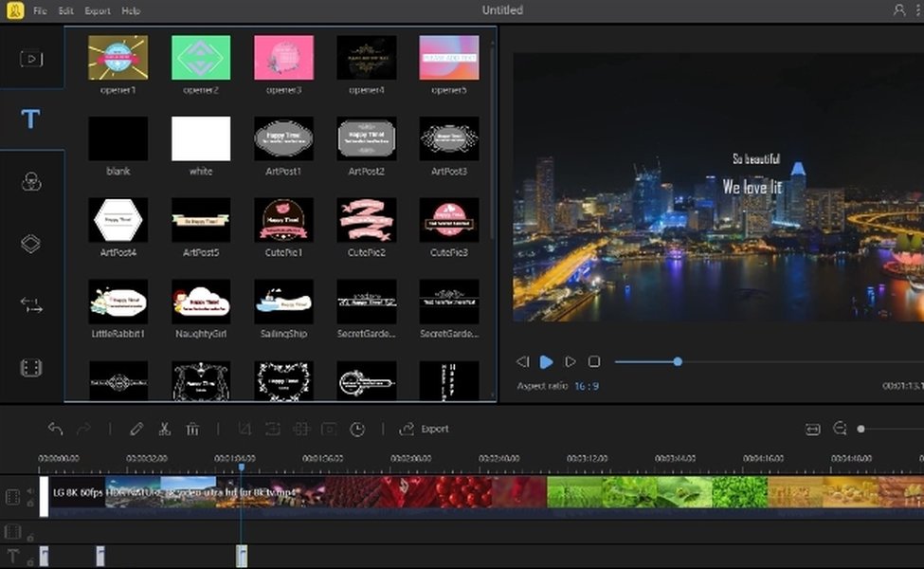Select the opener3 text template
The image size is (924, 569).
pyautogui.click(x=283, y=58)
